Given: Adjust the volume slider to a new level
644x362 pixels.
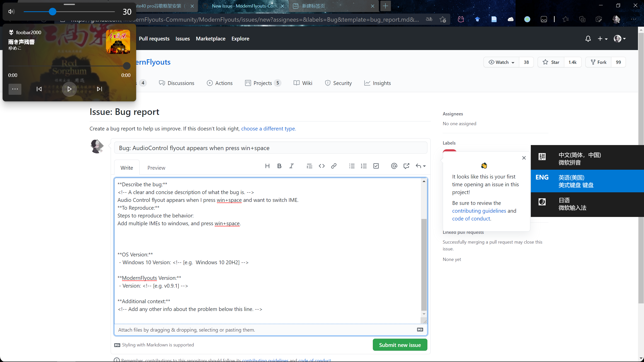Looking at the screenshot, I should click(x=53, y=11).
